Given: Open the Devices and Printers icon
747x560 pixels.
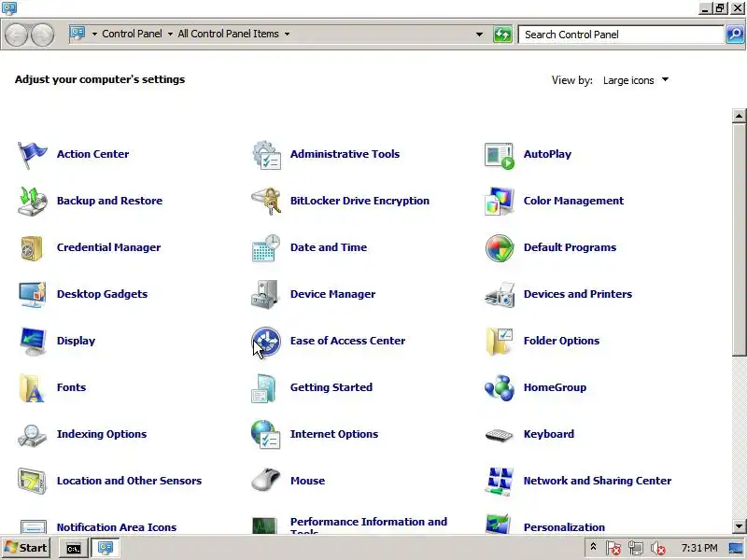Looking at the screenshot, I should coord(500,295).
